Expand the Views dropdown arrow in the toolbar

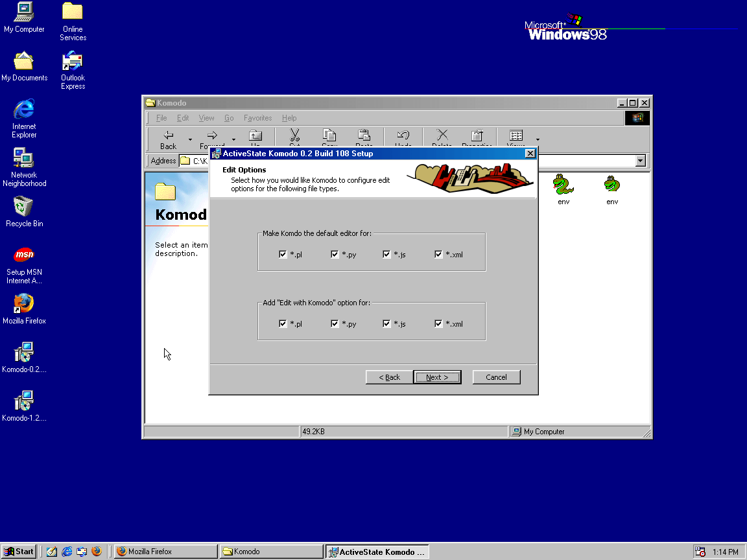[538, 139]
